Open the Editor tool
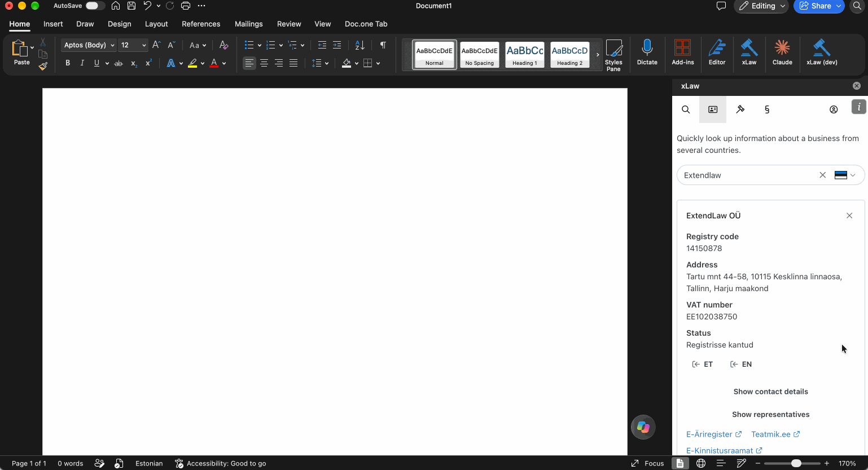This screenshot has width=868, height=470. (x=717, y=52)
